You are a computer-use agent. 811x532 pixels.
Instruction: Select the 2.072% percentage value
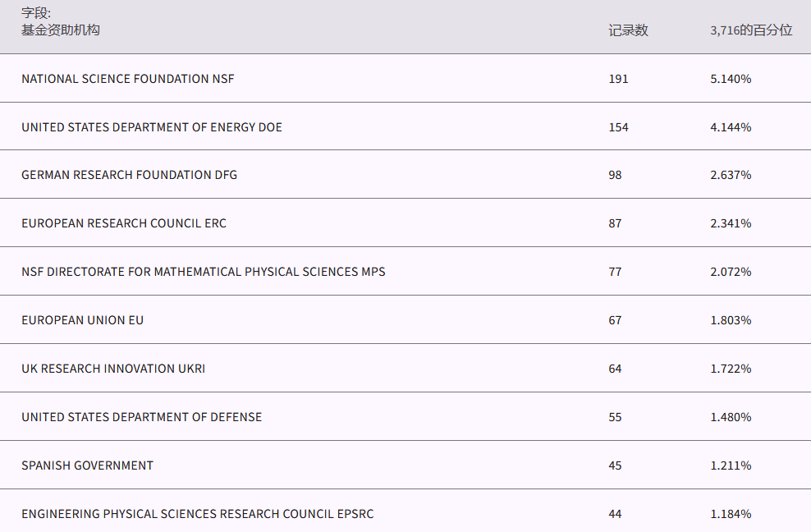point(731,272)
